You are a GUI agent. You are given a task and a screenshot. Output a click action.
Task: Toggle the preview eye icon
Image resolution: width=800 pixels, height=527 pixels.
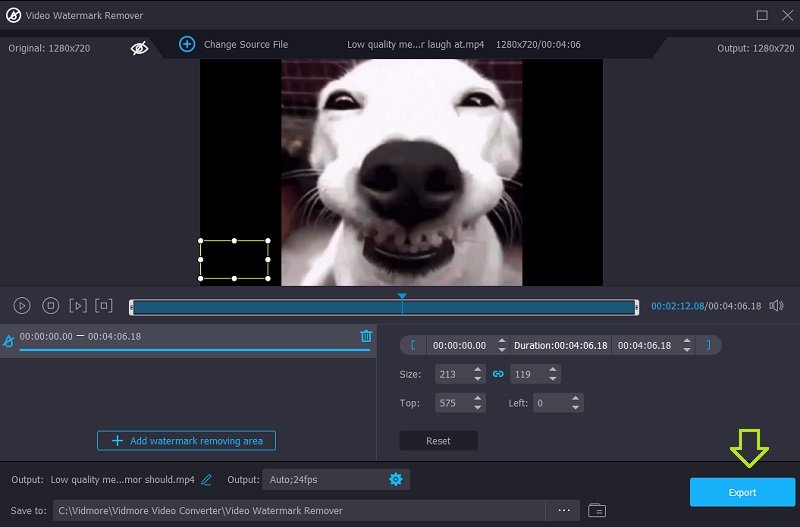[x=140, y=47]
